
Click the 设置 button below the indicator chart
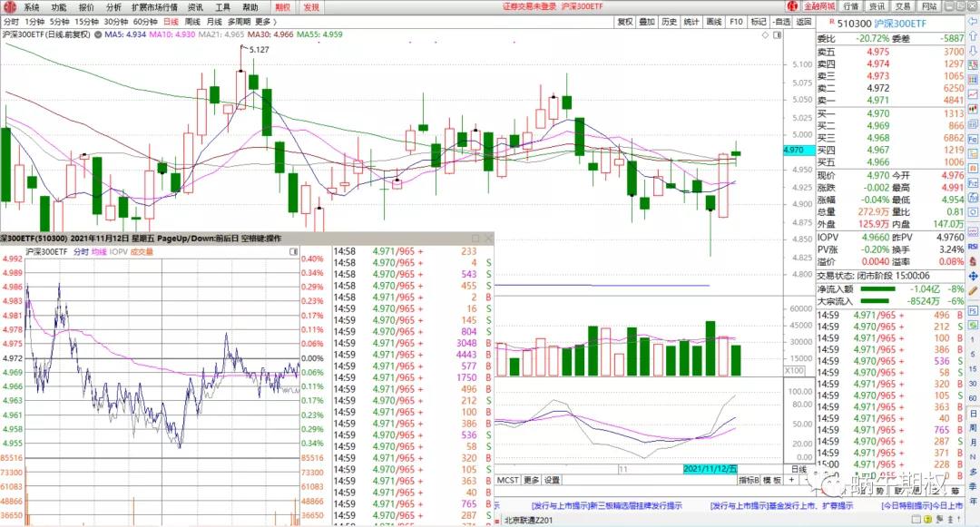point(552,480)
